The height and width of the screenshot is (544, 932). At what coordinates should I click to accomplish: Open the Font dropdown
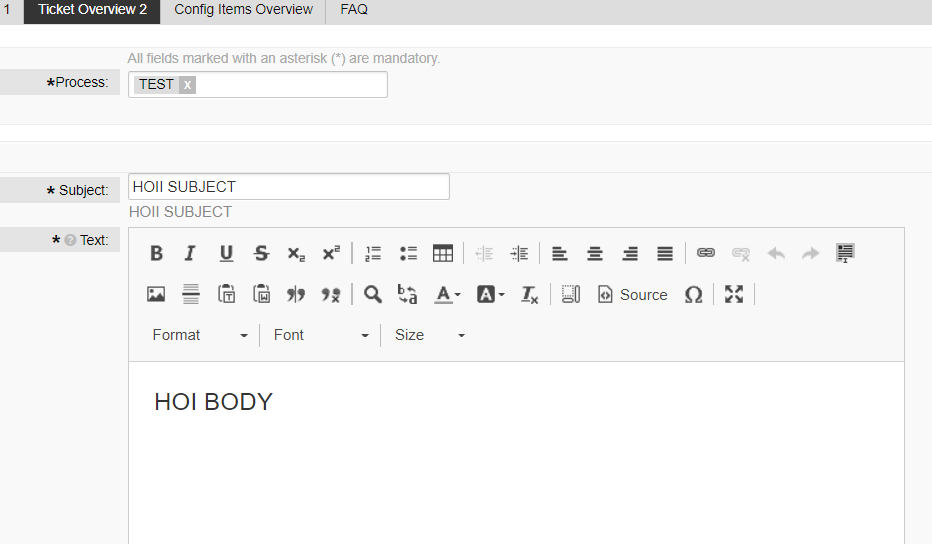pyautogui.click(x=321, y=335)
